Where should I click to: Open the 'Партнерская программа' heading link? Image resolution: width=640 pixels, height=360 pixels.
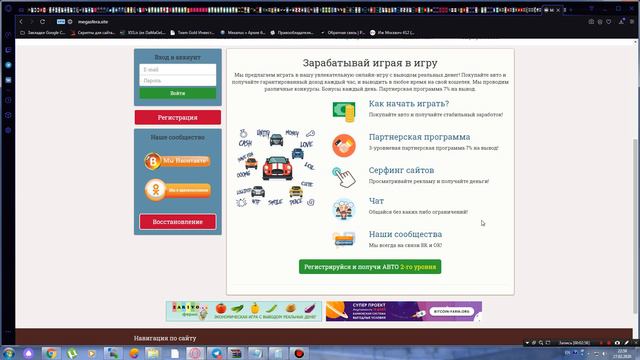tap(419, 137)
